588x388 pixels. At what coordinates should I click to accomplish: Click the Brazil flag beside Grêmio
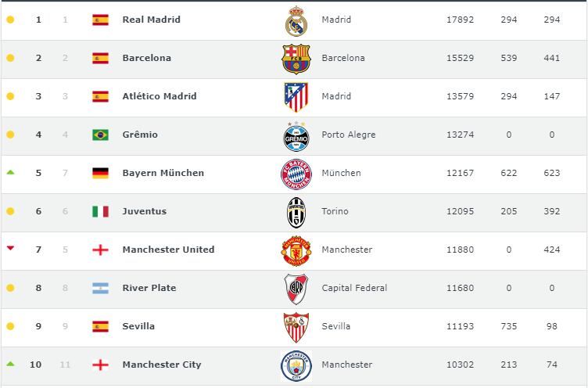(x=100, y=135)
